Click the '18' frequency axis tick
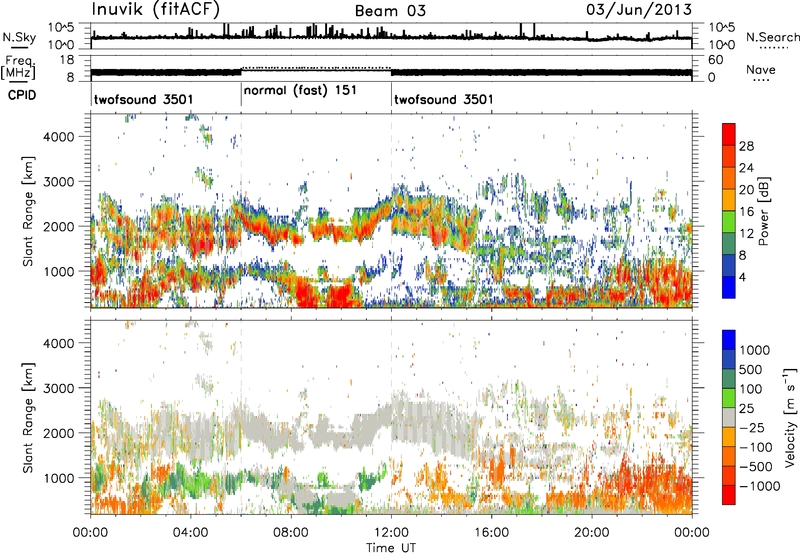This screenshot has height=554, width=800. coord(67,60)
